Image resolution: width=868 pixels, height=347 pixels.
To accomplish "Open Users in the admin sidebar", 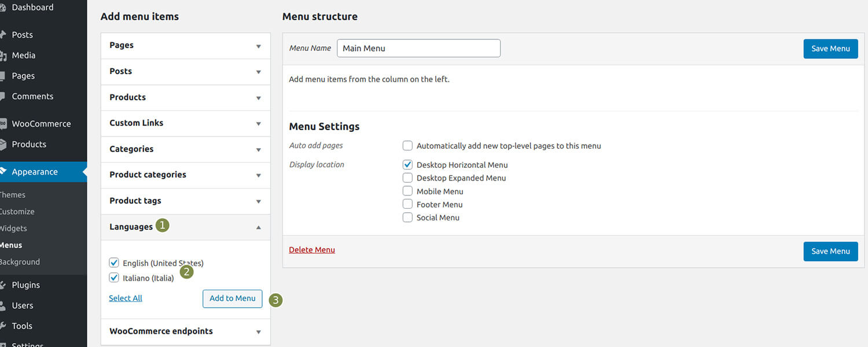I will click(x=23, y=305).
